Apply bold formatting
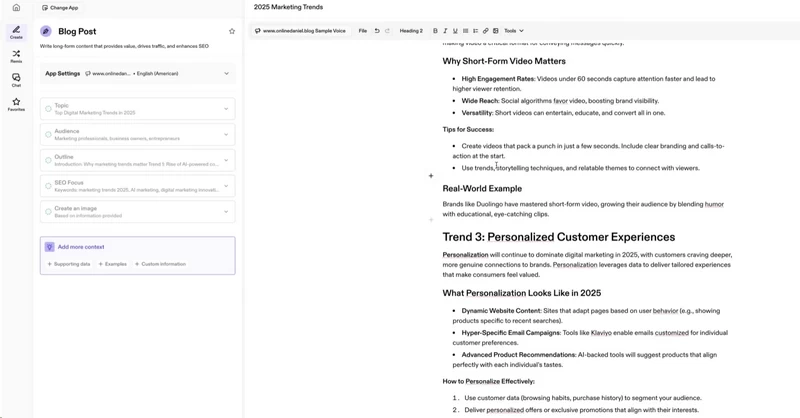Image resolution: width=800 pixels, height=418 pixels. (435, 31)
